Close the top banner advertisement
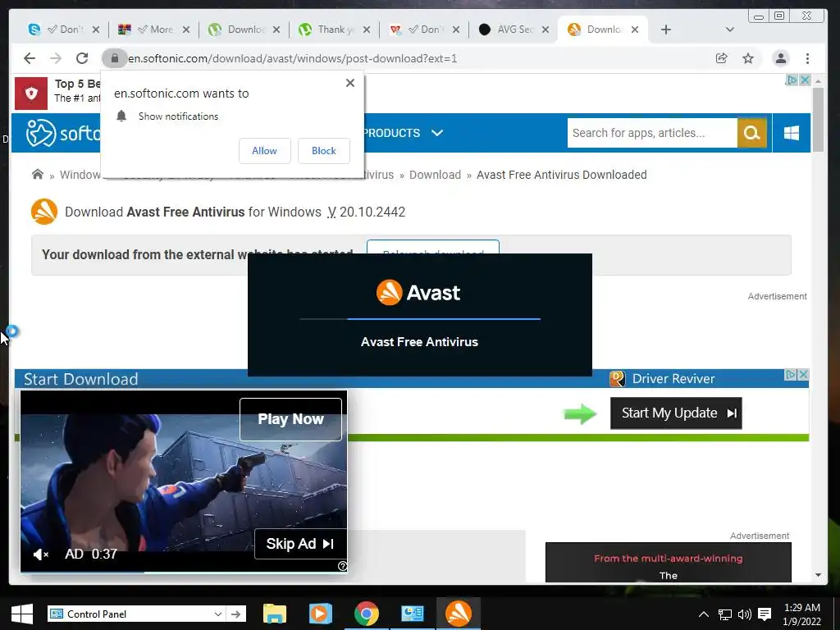Viewport: 840px width, 630px height. (x=805, y=80)
